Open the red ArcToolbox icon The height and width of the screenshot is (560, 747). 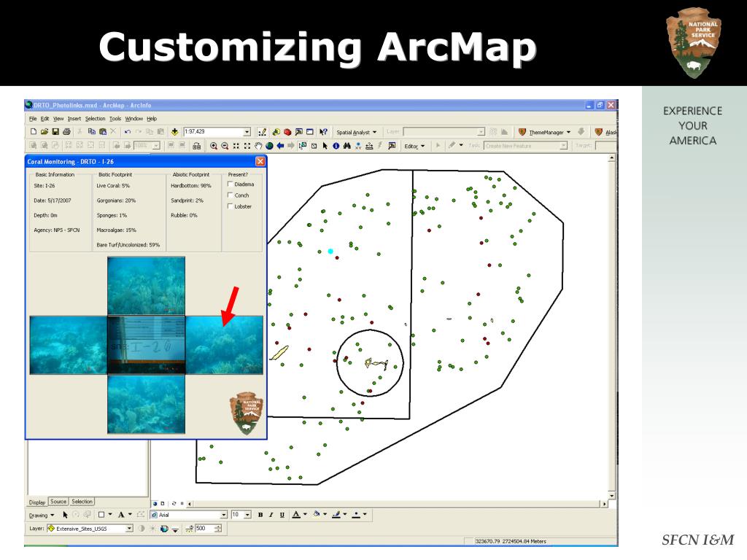(x=287, y=132)
